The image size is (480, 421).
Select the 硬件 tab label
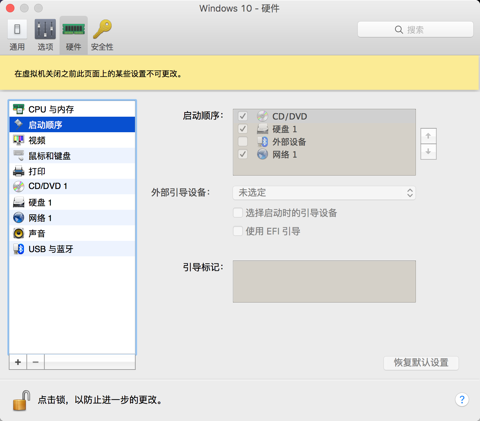pyautogui.click(x=73, y=47)
